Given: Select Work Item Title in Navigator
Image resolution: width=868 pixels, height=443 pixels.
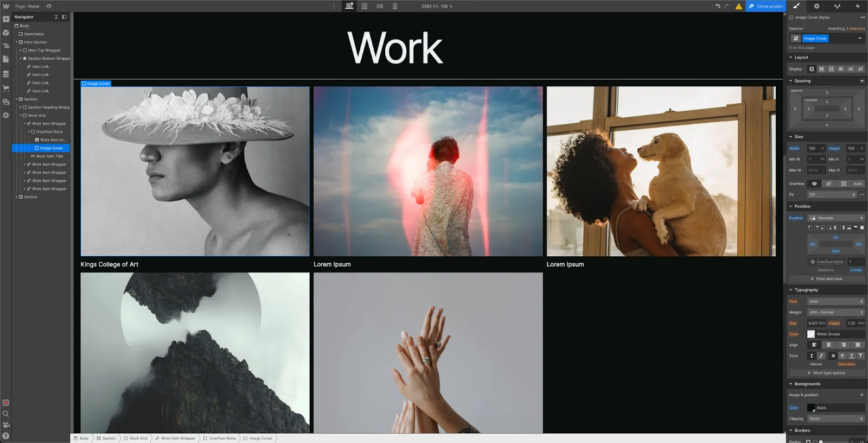Looking at the screenshot, I should (49, 156).
